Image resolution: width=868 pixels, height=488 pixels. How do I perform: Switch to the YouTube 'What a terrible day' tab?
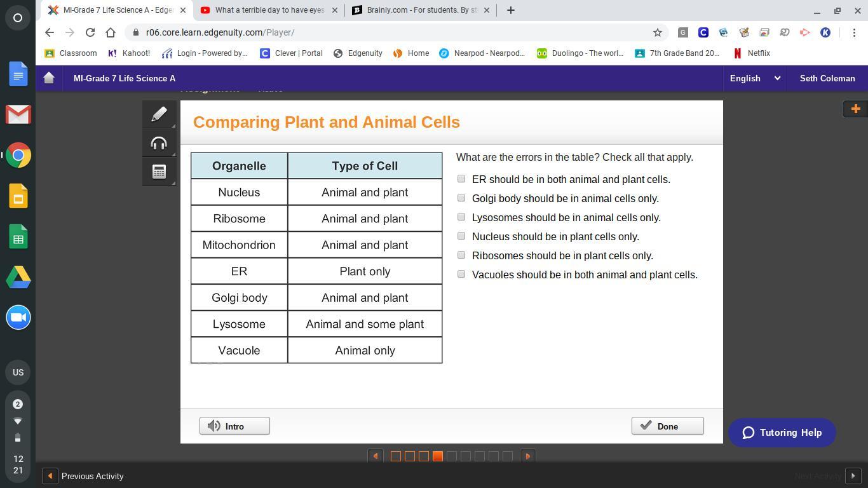click(269, 10)
